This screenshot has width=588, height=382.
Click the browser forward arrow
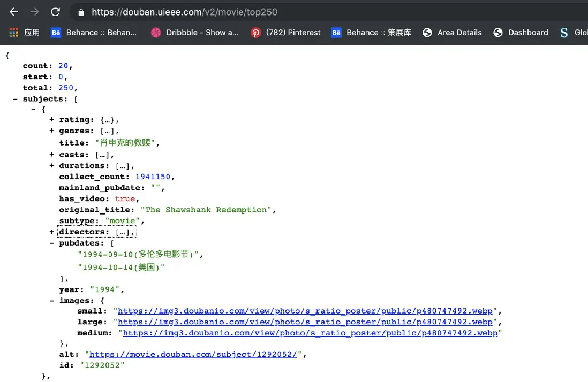point(34,12)
